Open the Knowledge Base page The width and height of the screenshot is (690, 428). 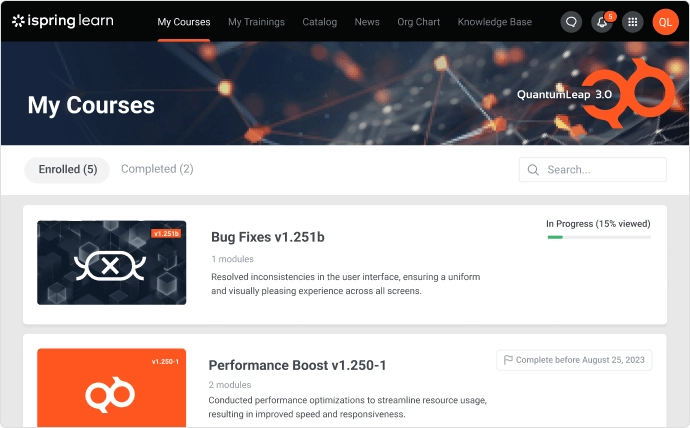point(494,21)
